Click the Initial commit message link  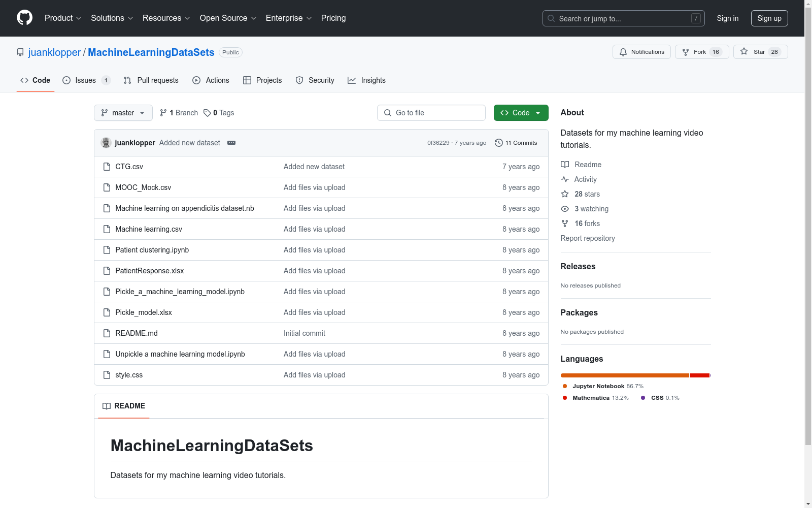pos(304,333)
